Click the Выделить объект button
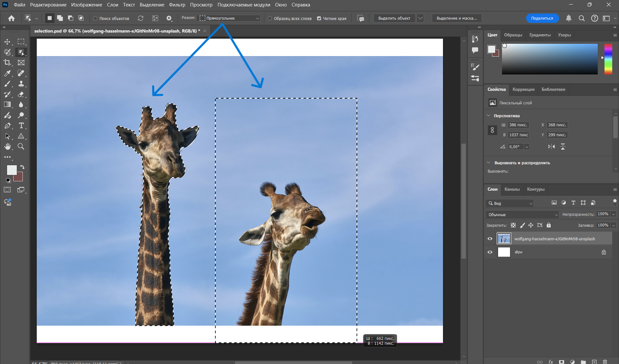This screenshot has height=364, width=619. point(394,18)
